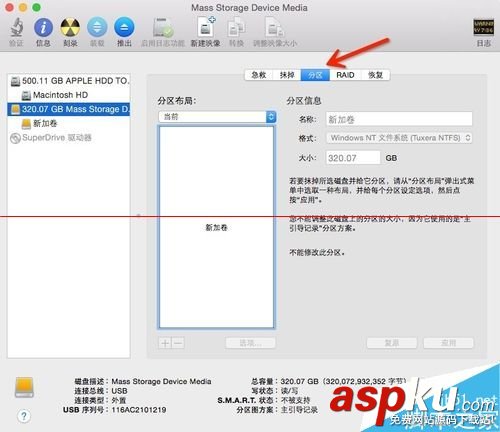
Task: Click the disk description Mass Storage Device Media
Action: 161,381
